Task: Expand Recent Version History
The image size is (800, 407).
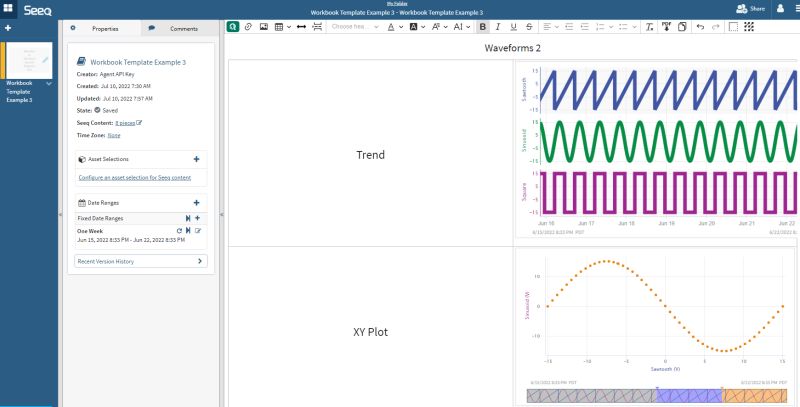Action: (x=141, y=261)
